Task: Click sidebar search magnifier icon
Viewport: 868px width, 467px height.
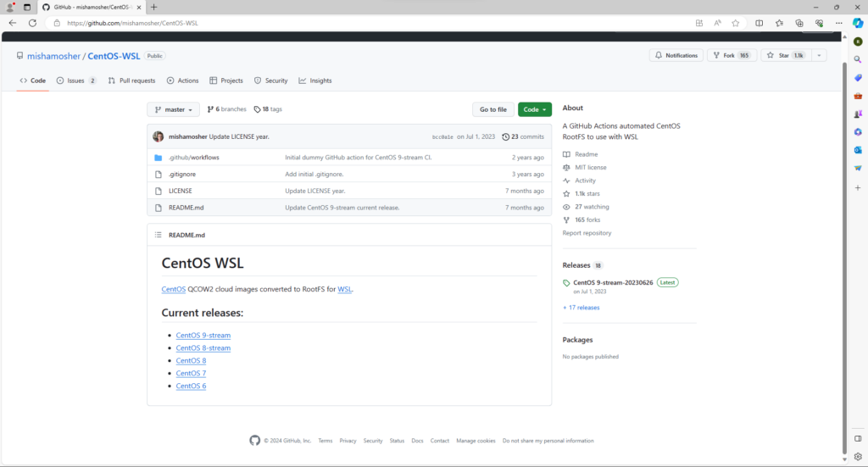Action: tap(858, 60)
